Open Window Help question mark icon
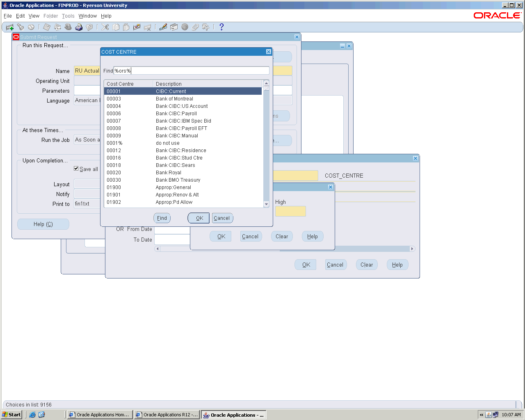 coord(221,27)
